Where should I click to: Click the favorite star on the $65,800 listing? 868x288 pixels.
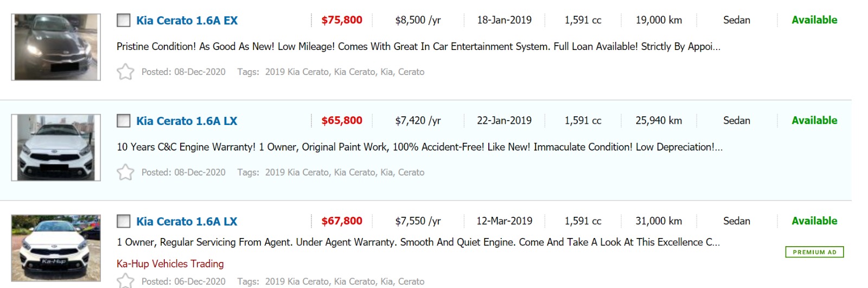[x=125, y=172]
